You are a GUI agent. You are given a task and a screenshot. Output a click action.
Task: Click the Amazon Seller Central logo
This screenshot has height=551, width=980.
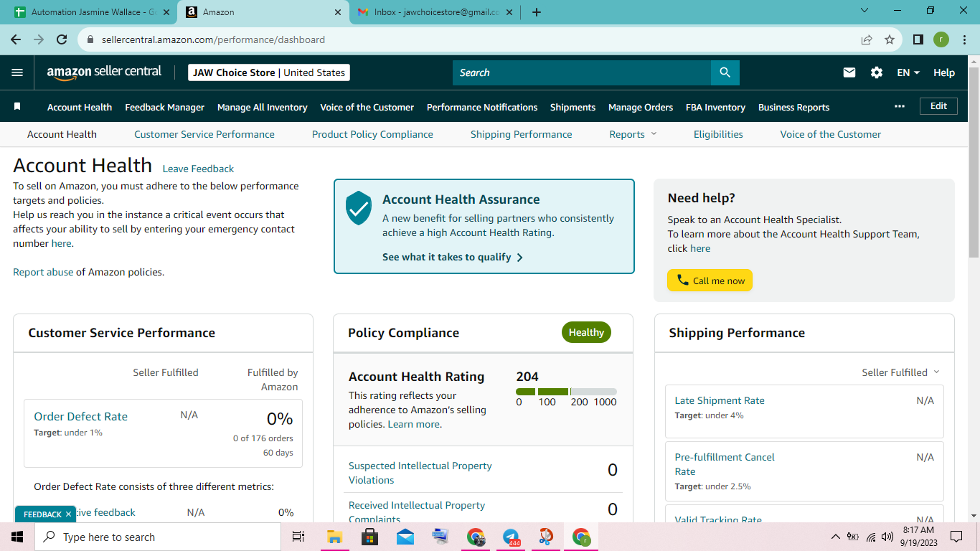pyautogui.click(x=104, y=72)
